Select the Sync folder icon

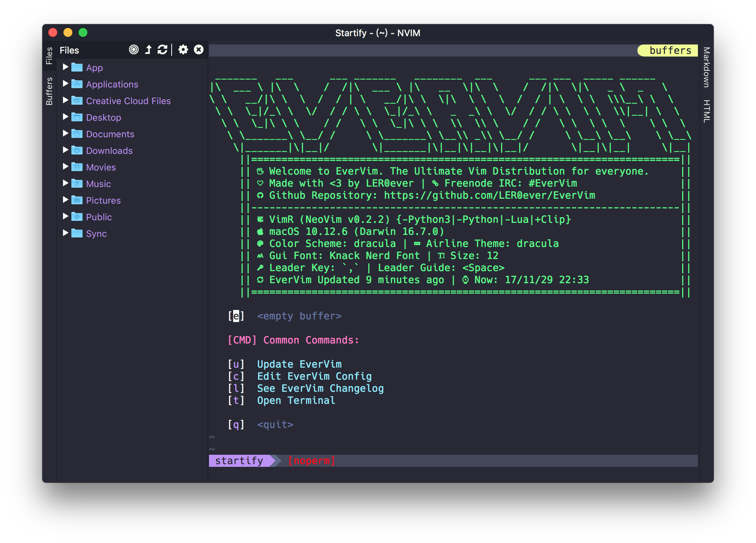77,233
